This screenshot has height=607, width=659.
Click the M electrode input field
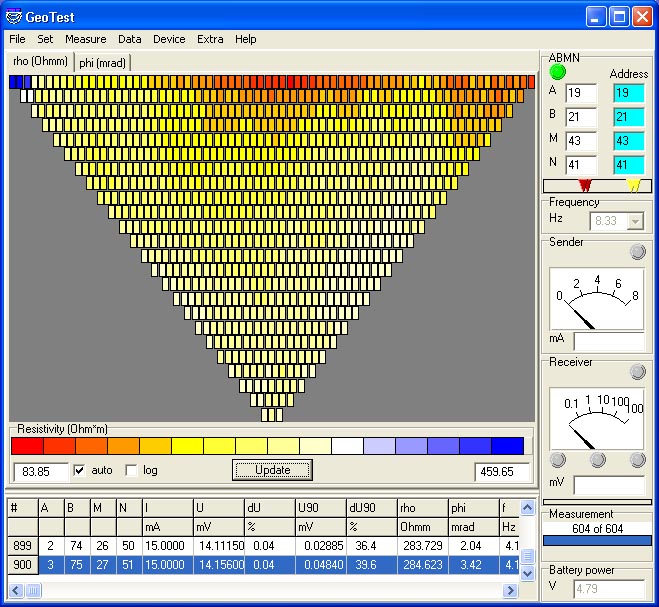pos(581,140)
